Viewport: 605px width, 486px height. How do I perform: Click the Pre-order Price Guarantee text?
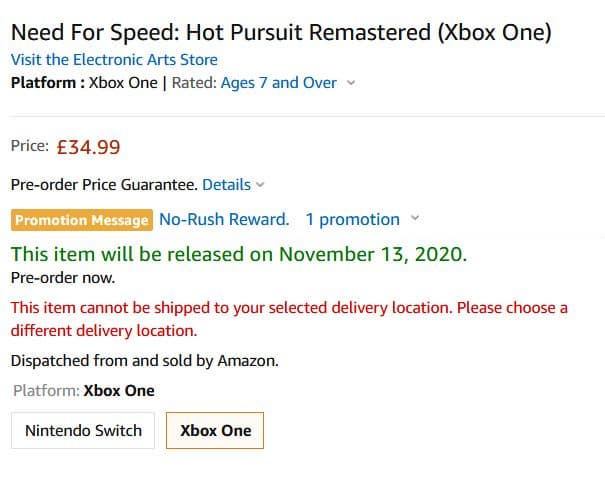click(x=103, y=184)
